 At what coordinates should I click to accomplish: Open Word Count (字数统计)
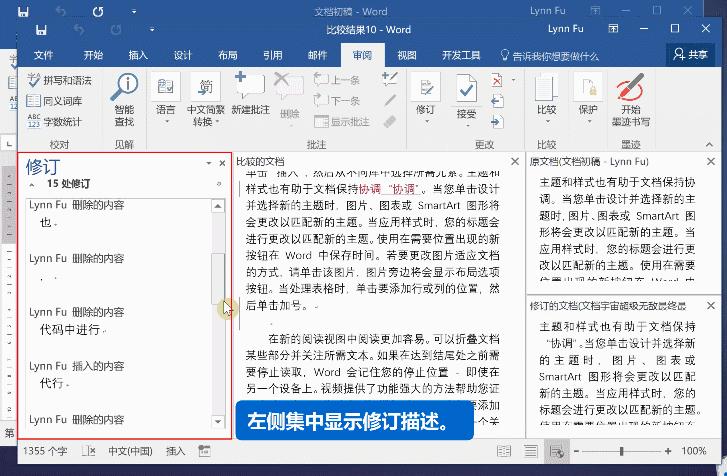(x=54, y=121)
